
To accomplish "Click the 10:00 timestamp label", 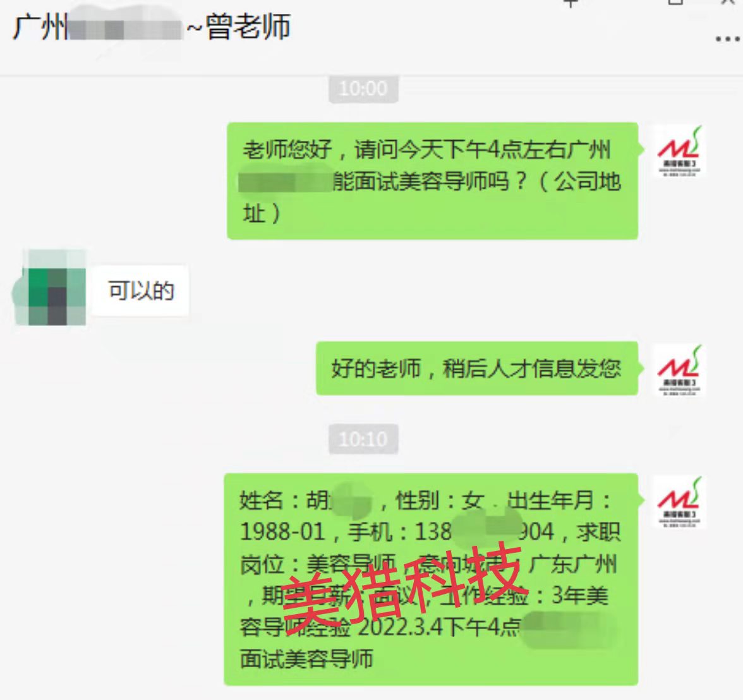I will [x=363, y=88].
